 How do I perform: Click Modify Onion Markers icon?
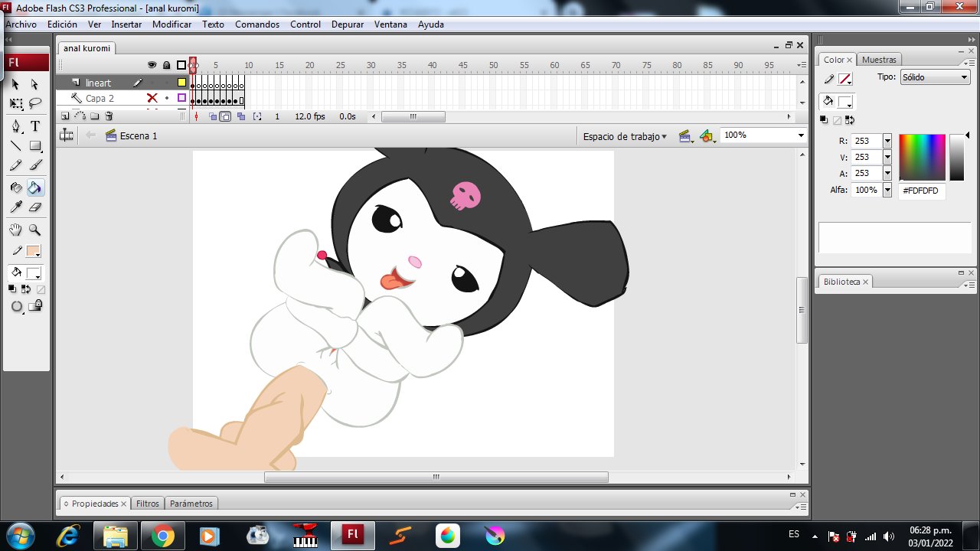pyautogui.click(x=257, y=116)
